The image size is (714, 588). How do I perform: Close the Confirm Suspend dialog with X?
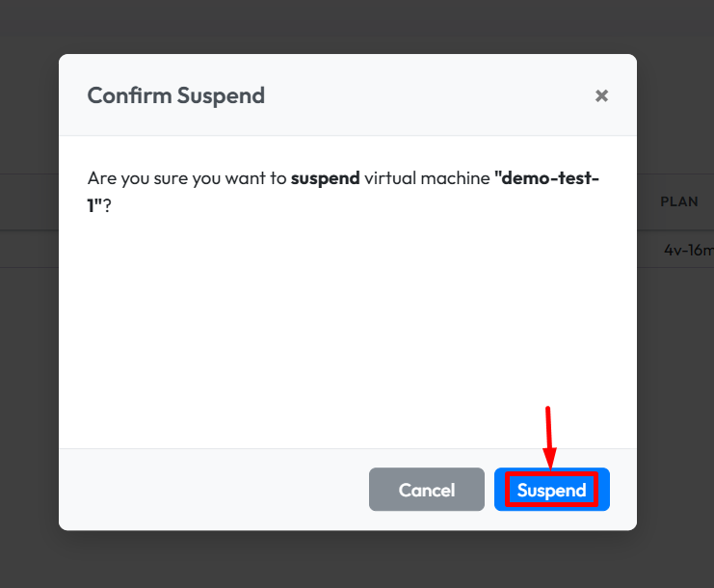pos(601,95)
